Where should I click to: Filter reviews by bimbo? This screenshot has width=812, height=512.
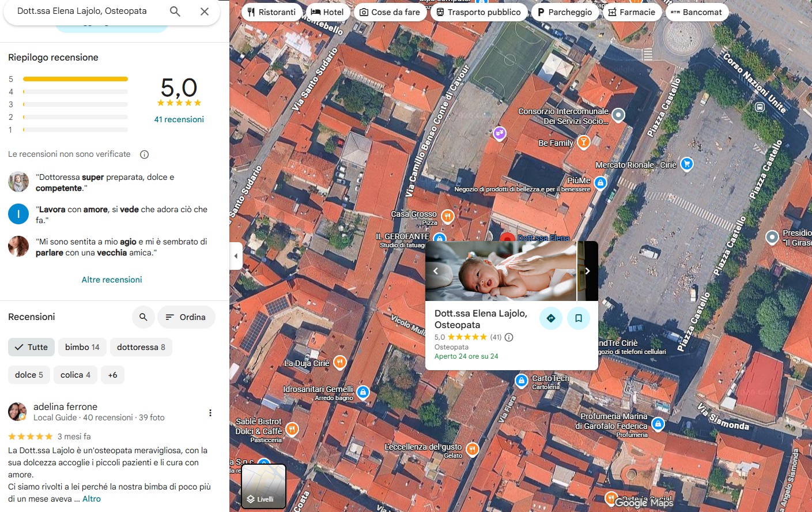[82, 347]
